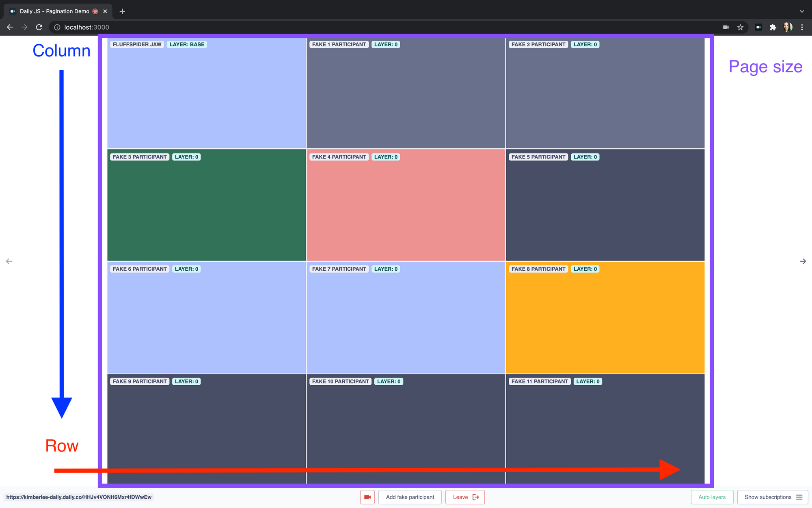812x508 pixels.
Task: Toggle the Auto layers setting
Action: tap(711, 497)
